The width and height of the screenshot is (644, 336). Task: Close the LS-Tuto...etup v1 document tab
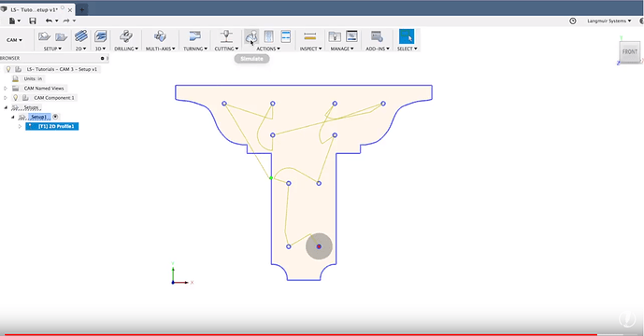[70, 10]
